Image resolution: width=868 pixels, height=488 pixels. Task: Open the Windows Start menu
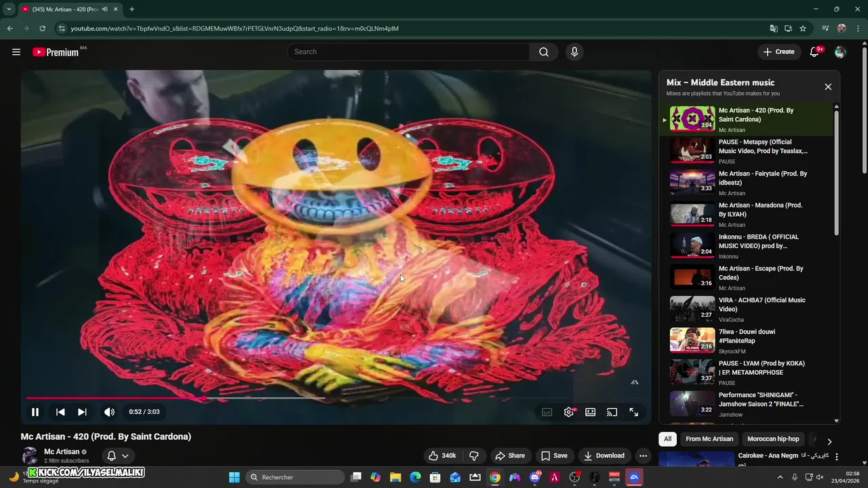234,477
